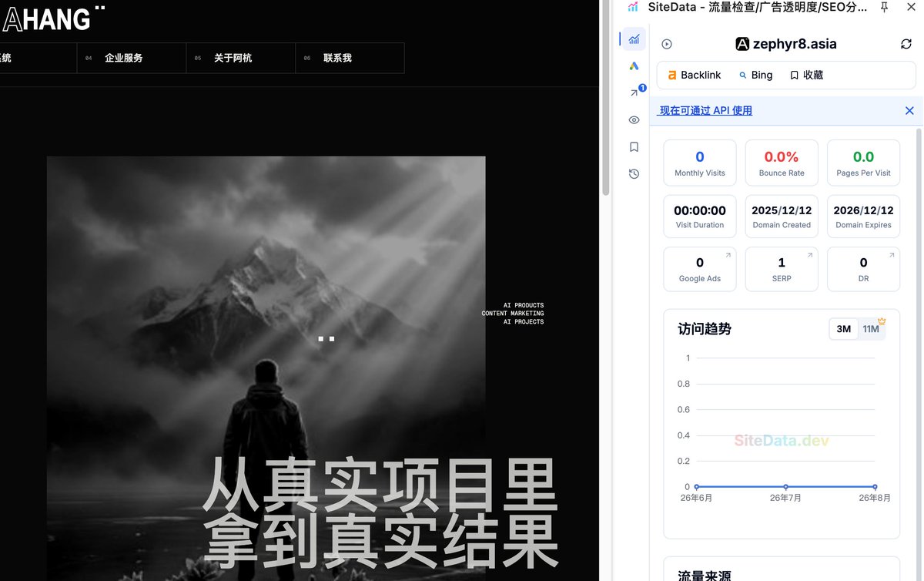Click the Visit Duration card
The image size is (924, 581).
[700, 216]
